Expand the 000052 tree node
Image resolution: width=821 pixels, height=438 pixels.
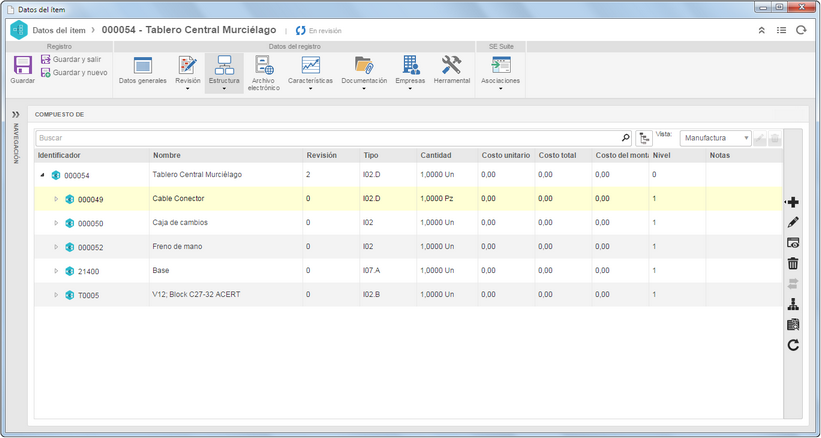click(56, 247)
